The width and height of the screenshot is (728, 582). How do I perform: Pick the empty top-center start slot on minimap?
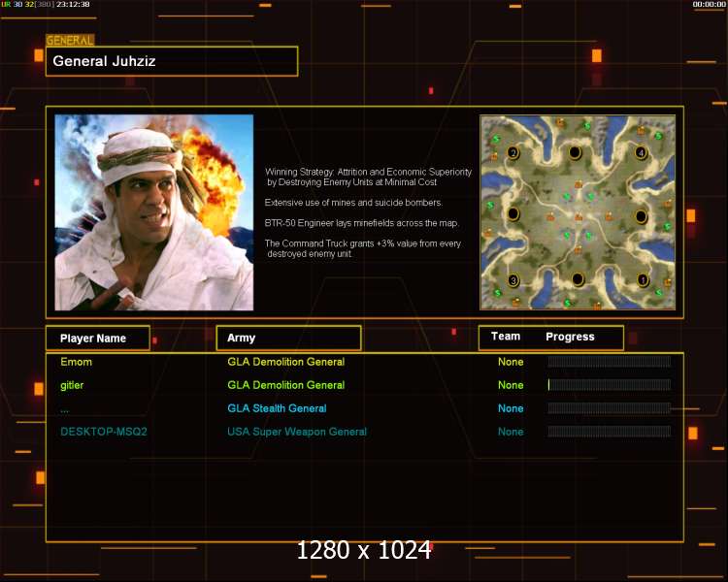575,152
